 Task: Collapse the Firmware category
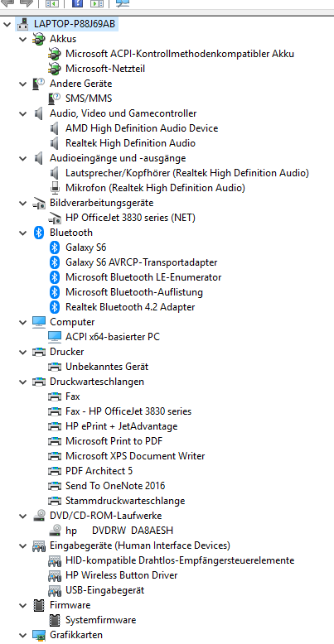pyautogui.click(x=22, y=605)
